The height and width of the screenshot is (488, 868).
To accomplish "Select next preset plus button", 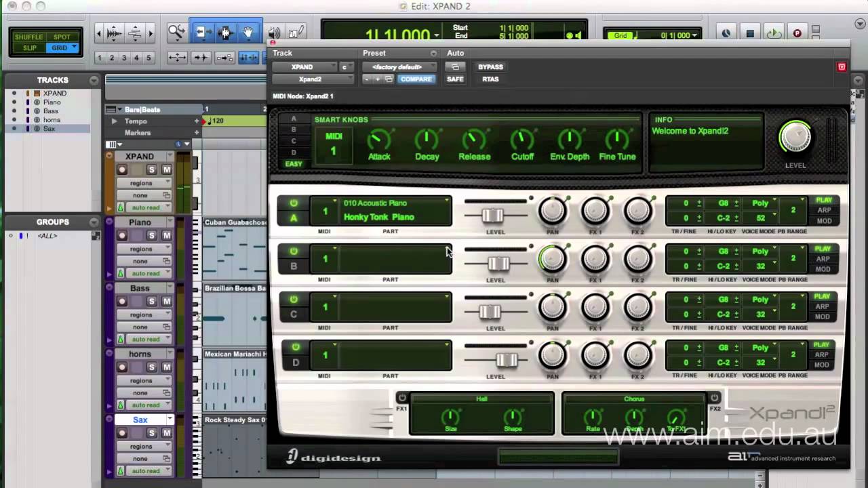I will click(378, 79).
